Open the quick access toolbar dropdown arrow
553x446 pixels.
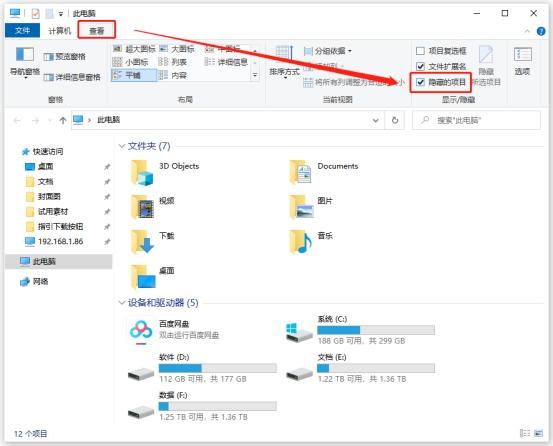[61, 14]
